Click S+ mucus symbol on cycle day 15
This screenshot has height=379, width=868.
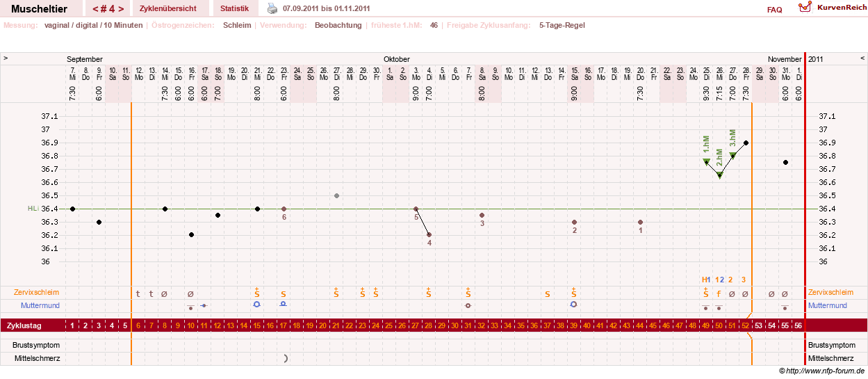pos(257,292)
